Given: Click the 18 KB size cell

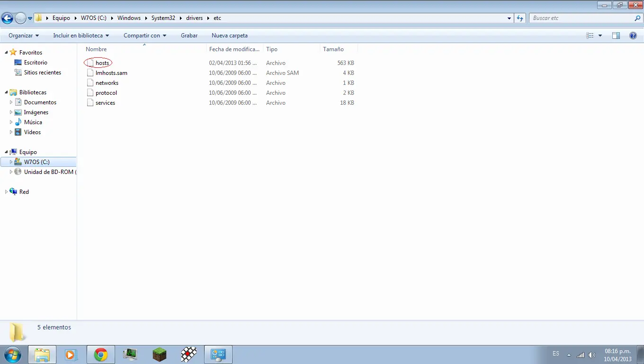Looking at the screenshot, I should point(347,103).
